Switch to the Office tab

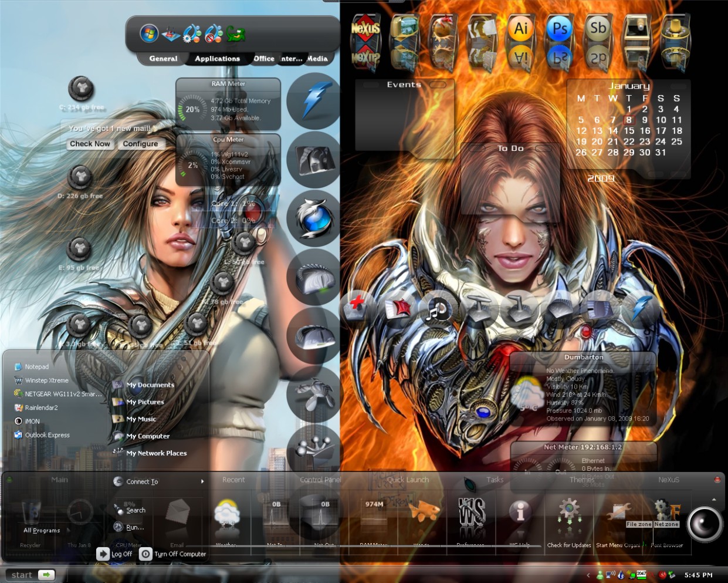tap(264, 59)
